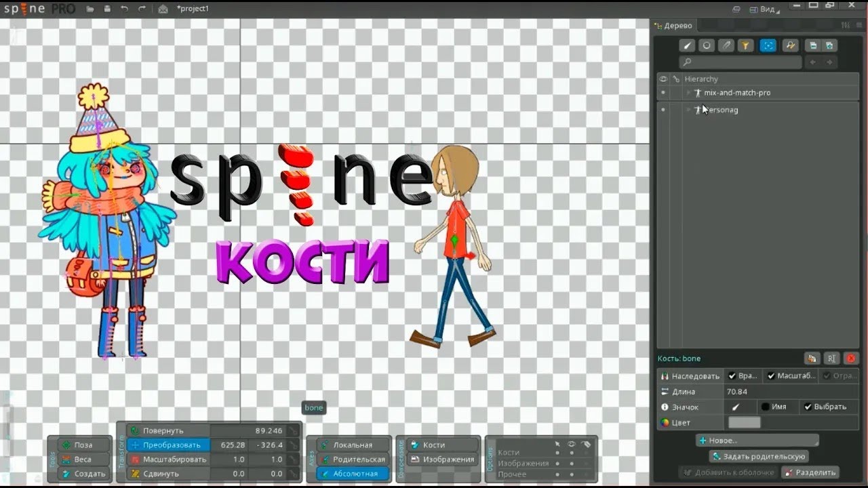Click the rename bone icon

click(x=831, y=359)
